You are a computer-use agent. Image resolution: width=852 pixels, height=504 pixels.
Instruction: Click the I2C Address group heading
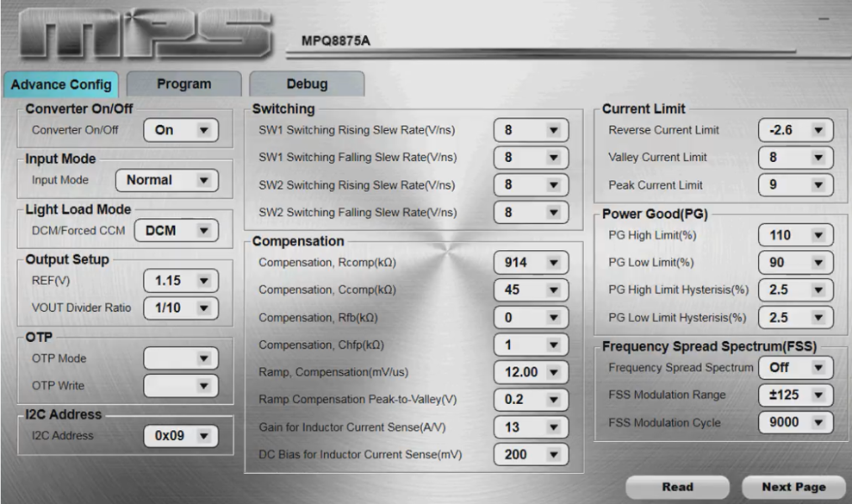coord(63,414)
